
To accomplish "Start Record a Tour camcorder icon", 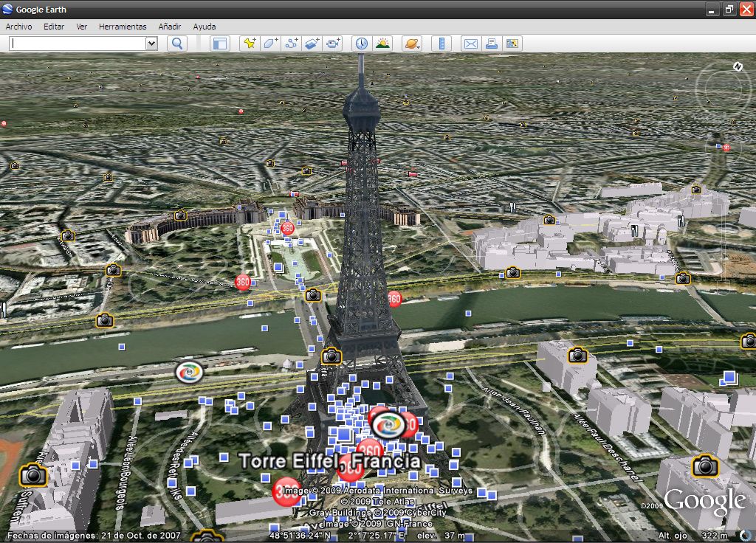I will (333, 44).
